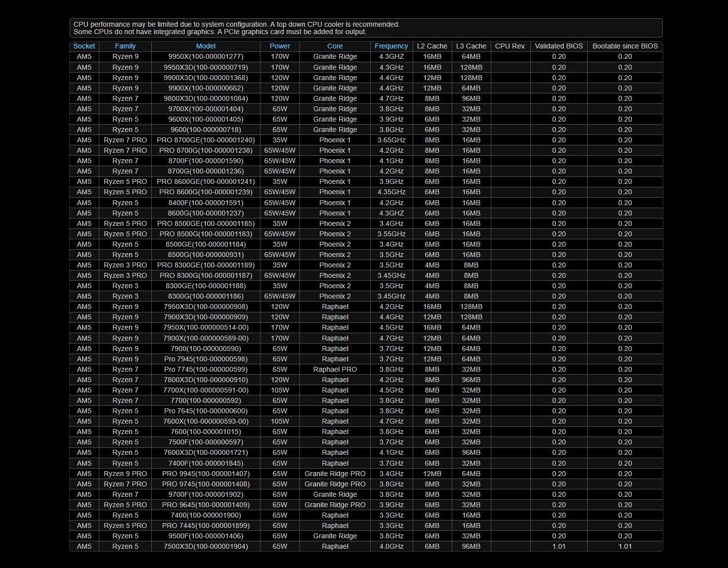Select the 4.0GHz frequency cell
The width and height of the screenshot is (728, 568).
pos(391,546)
